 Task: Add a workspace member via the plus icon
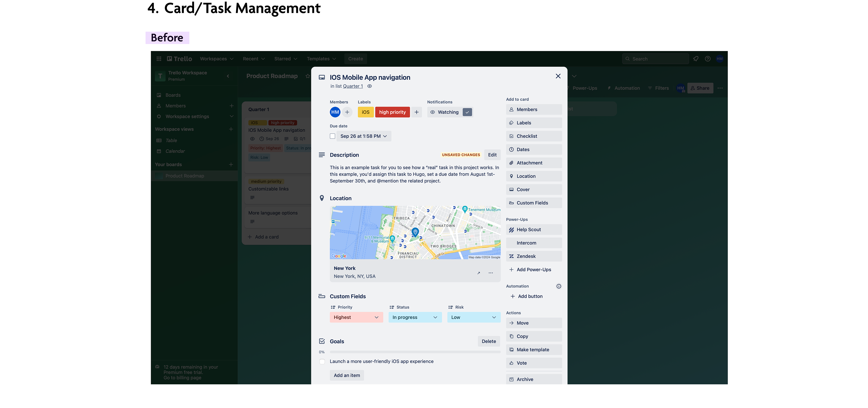[231, 106]
